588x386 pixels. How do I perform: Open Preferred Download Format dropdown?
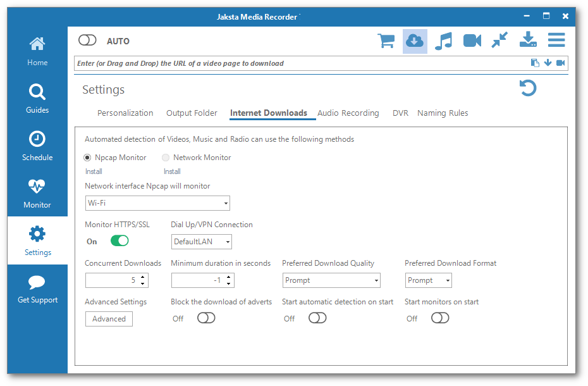point(428,280)
